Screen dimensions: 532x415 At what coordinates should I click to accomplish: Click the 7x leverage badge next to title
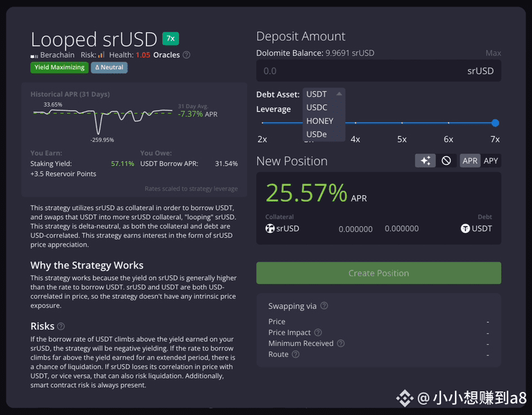click(x=170, y=39)
